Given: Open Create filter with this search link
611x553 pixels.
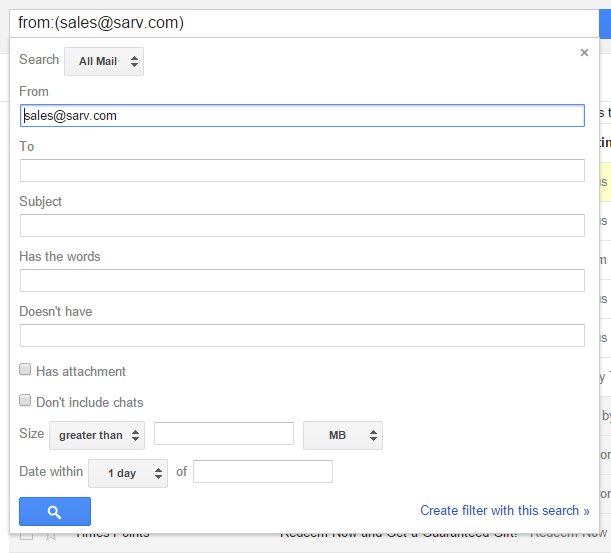Looking at the screenshot, I should tap(505, 510).
